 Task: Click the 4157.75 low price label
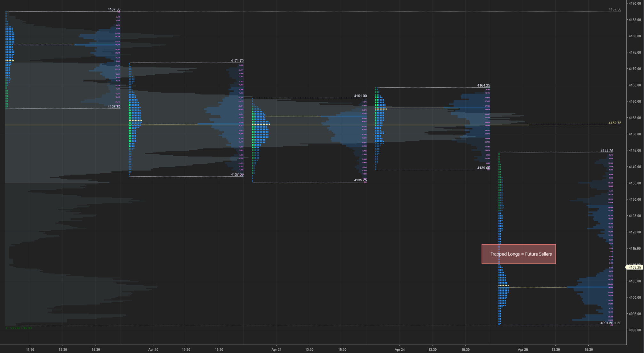[x=114, y=107]
